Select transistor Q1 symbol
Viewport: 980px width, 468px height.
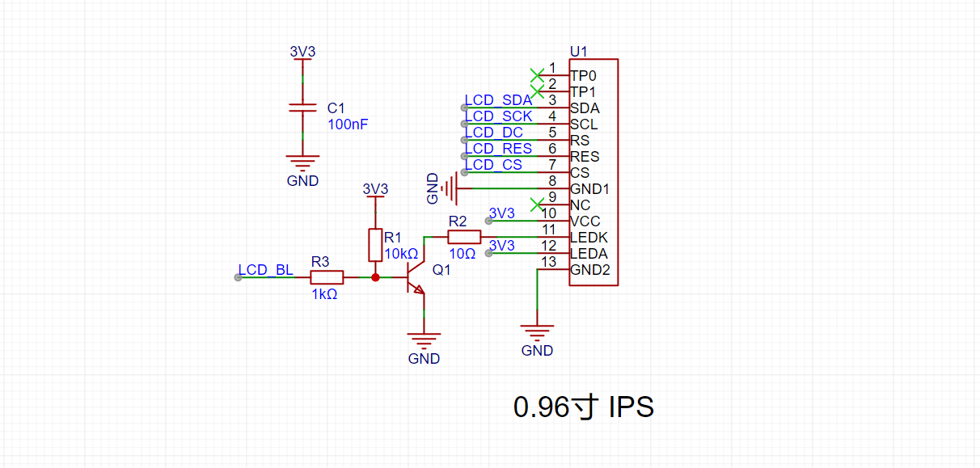415,277
